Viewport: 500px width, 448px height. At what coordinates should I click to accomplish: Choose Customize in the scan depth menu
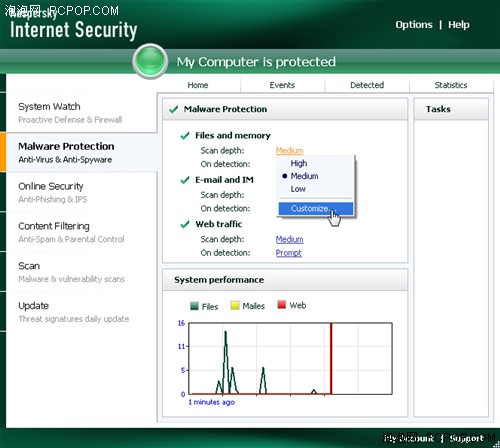[316, 209]
